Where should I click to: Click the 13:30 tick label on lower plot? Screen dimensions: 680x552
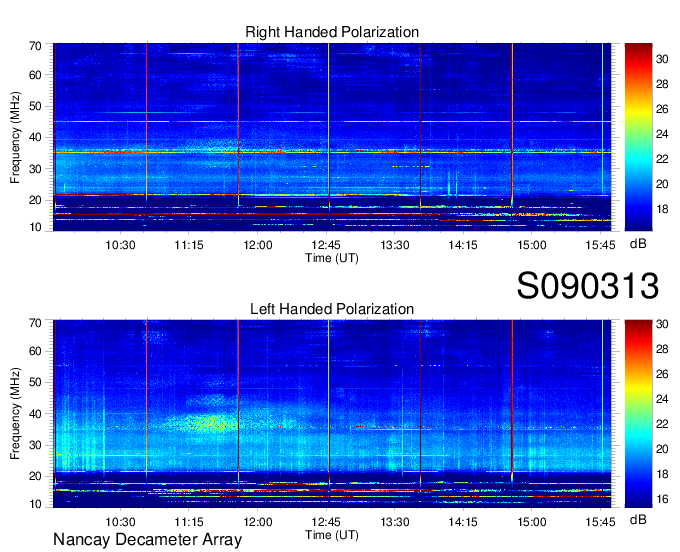click(395, 522)
